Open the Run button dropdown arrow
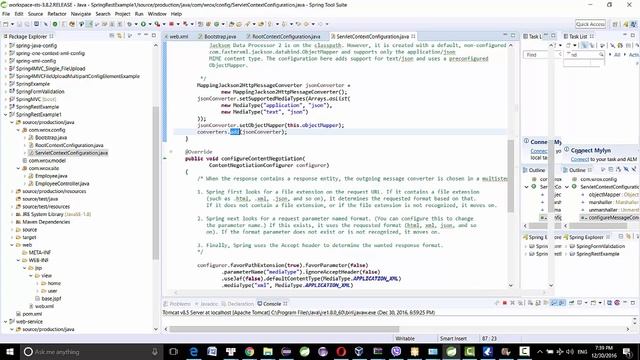Image resolution: width=640 pixels, height=360 pixels. [149, 24]
